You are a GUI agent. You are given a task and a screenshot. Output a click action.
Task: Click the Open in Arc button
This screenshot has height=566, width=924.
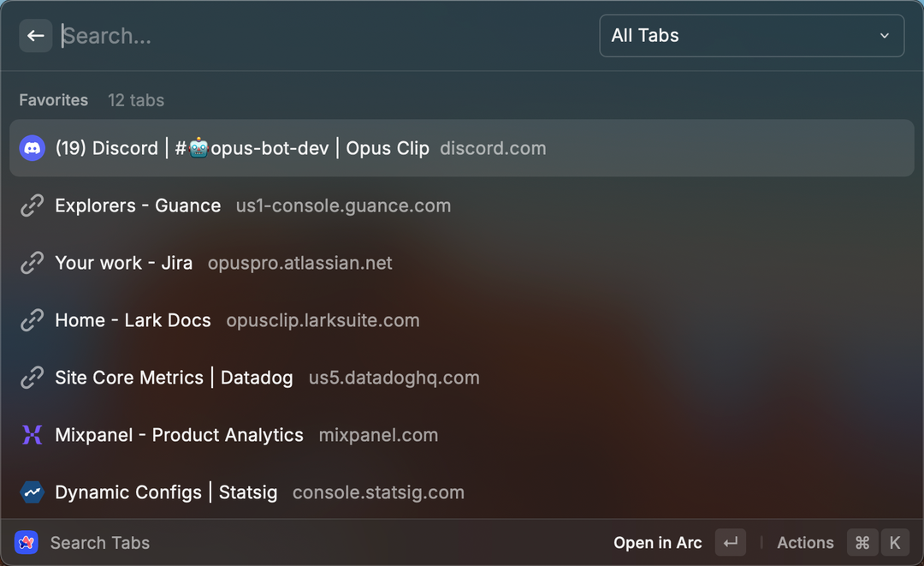point(657,543)
